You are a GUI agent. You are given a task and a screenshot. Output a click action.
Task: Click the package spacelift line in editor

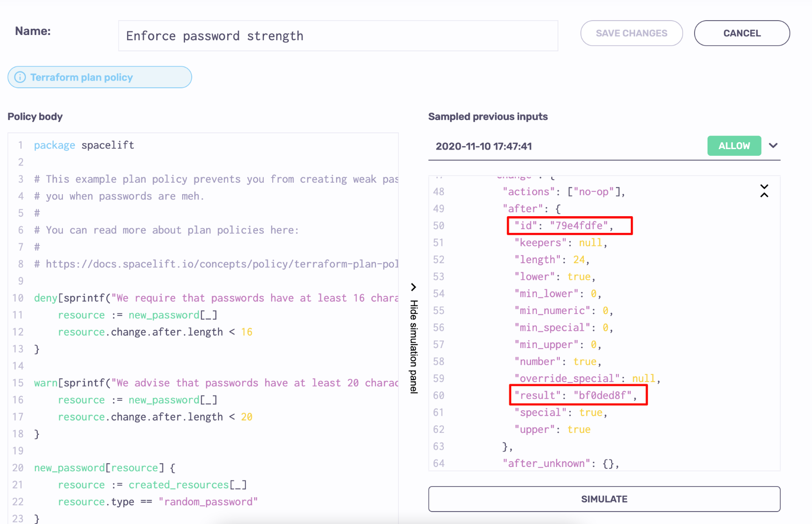84,145
